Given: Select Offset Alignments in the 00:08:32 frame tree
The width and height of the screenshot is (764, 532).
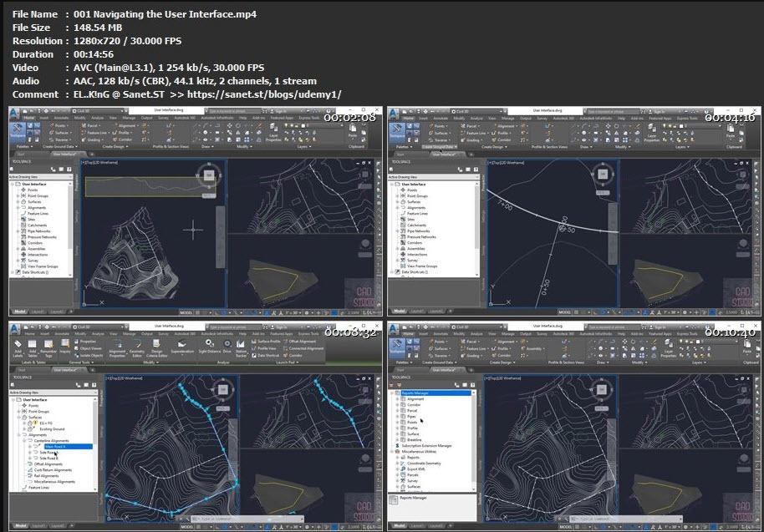Looking at the screenshot, I should pos(48,464).
